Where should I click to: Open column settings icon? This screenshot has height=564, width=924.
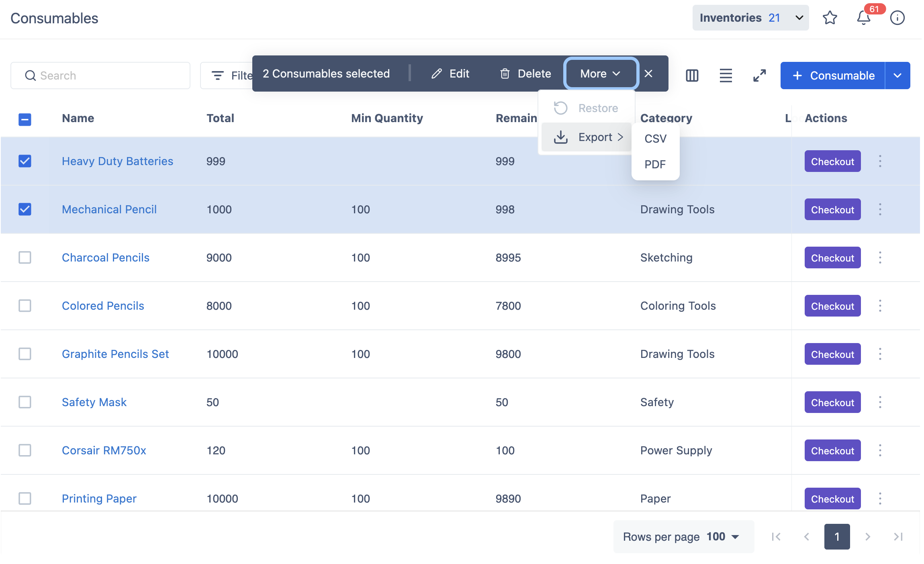pos(692,76)
